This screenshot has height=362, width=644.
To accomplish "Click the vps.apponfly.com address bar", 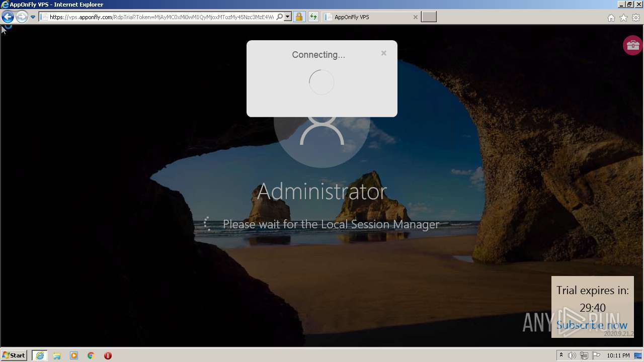I will [161, 17].
